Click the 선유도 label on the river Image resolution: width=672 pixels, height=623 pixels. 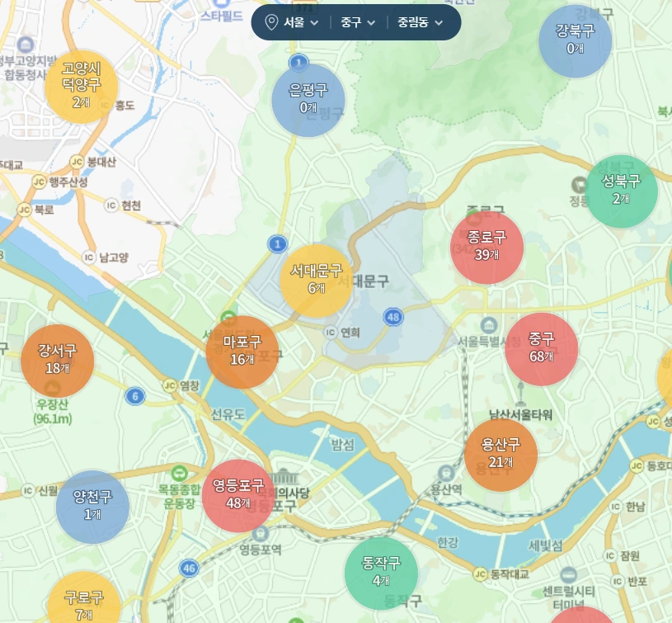click(x=228, y=413)
